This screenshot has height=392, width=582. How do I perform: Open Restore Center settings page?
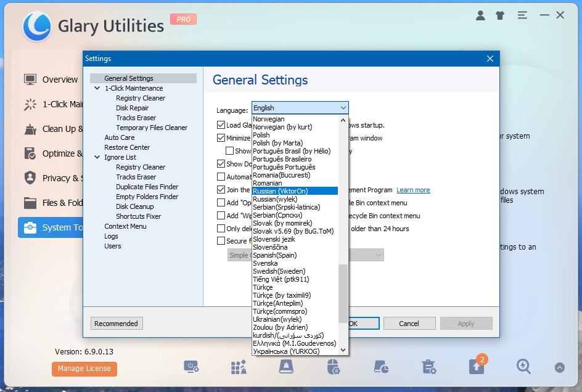tap(127, 147)
